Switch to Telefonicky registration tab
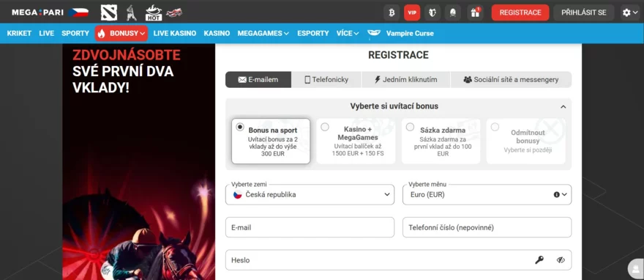The image size is (644, 280). (x=326, y=80)
